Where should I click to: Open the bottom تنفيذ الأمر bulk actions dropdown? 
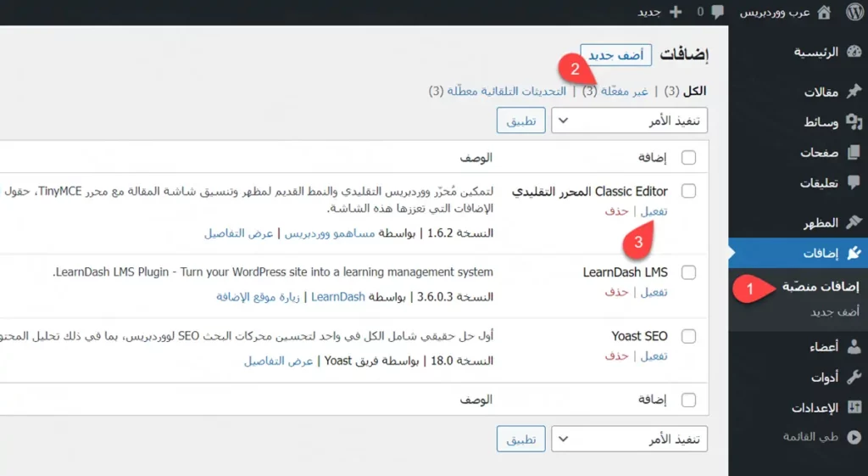click(x=629, y=440)
